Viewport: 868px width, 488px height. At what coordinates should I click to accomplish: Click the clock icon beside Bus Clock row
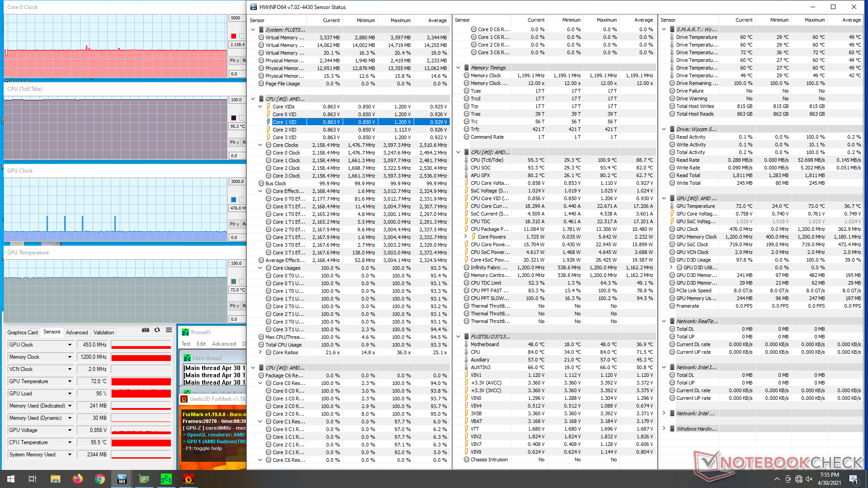click(261, 183)
